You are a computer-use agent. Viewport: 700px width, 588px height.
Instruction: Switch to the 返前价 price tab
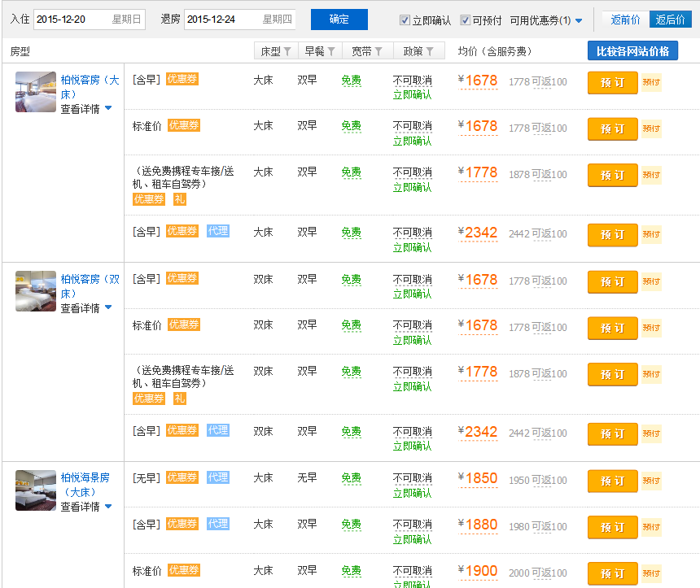625,20
